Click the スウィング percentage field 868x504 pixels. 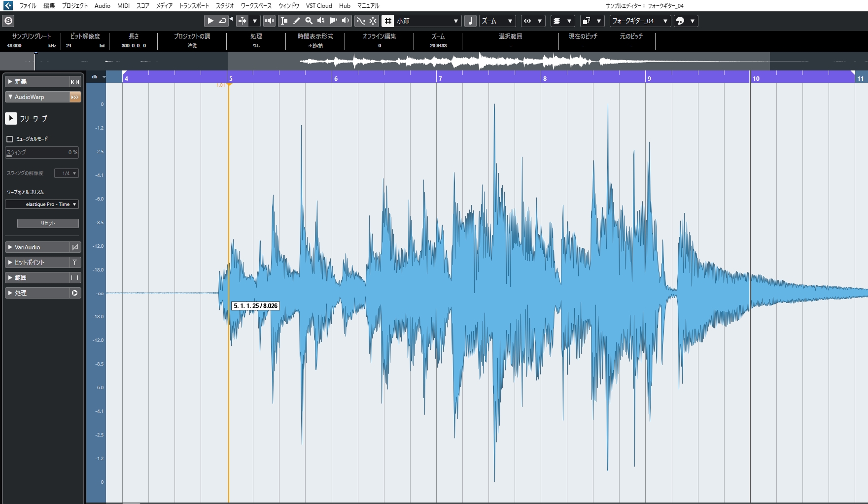coord(42,153)
